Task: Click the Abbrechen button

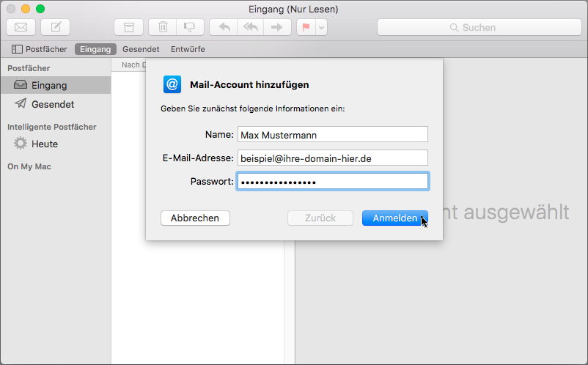Action: (195, 218)
